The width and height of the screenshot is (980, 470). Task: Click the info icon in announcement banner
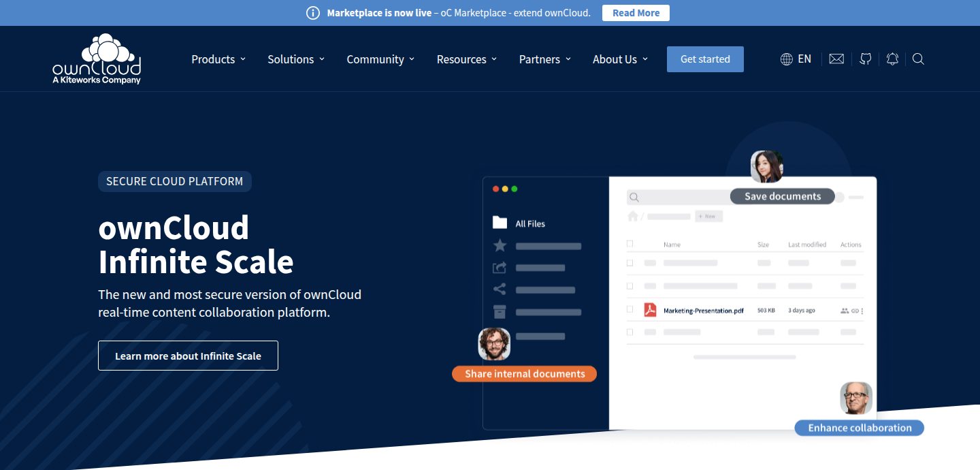(313, 13)
